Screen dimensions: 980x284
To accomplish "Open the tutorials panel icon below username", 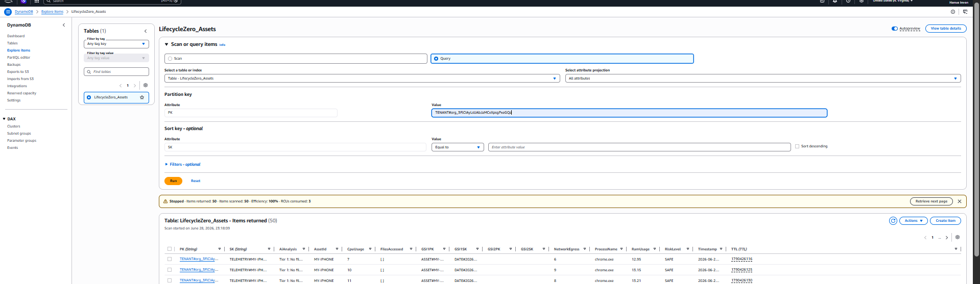I will pos(965,12).
